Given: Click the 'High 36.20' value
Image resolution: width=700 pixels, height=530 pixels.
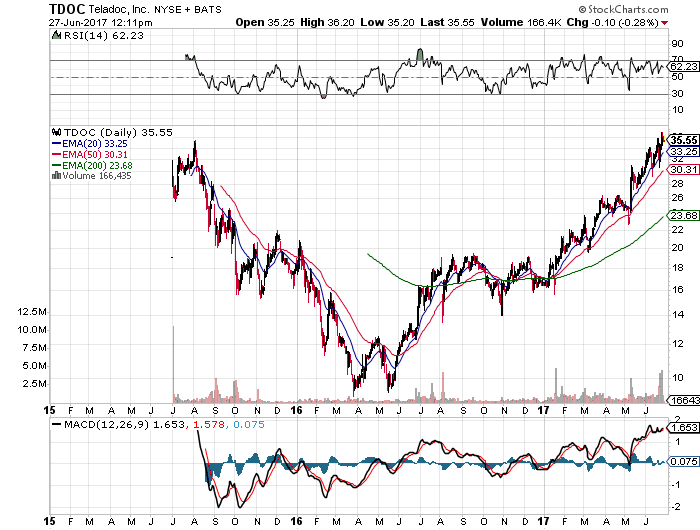Looking at the screenshot, I should click(x=327, y=22).
